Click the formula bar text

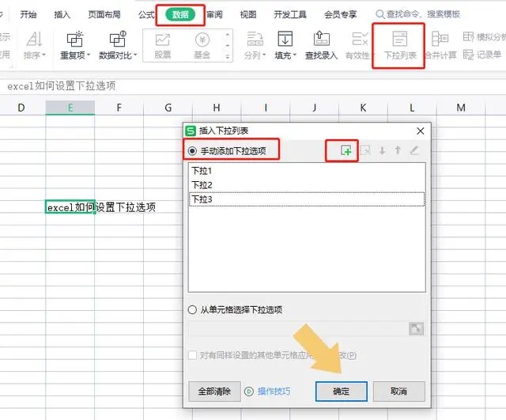coord(62,86)
